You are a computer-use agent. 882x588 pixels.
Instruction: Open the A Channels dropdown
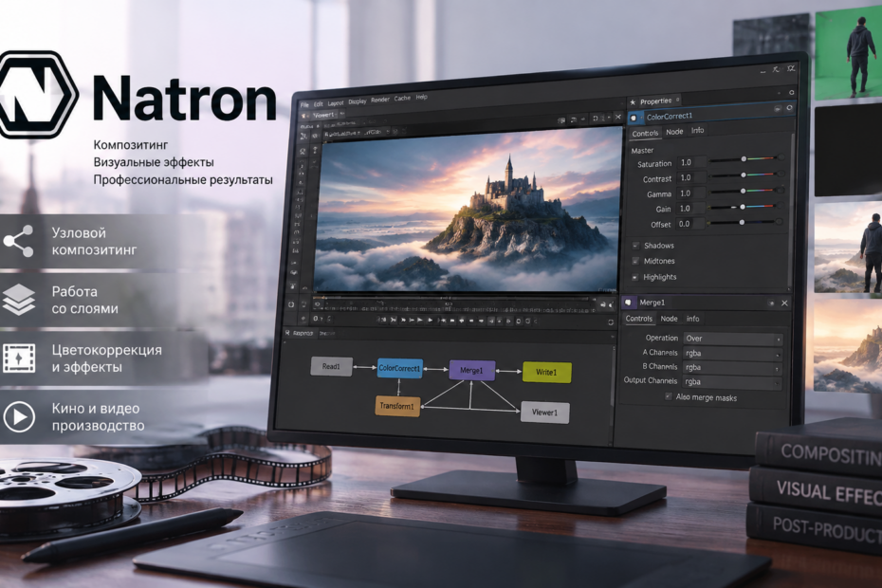[x=732, y=354]
